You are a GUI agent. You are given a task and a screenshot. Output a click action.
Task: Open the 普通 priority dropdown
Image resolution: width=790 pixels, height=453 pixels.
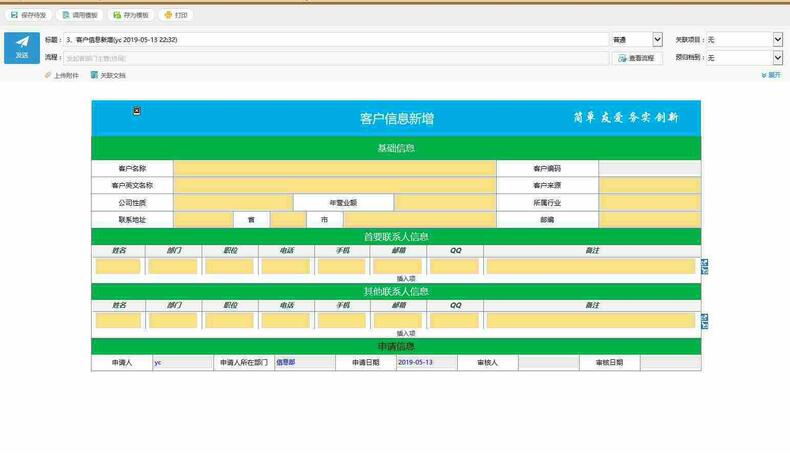[637, 39]
